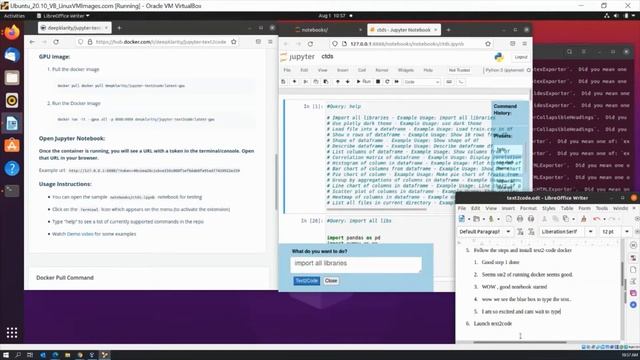Viewport: 640px width, 360px height.
Task: Click the Jupyter browser address bar
Action: tap(412, 44)
